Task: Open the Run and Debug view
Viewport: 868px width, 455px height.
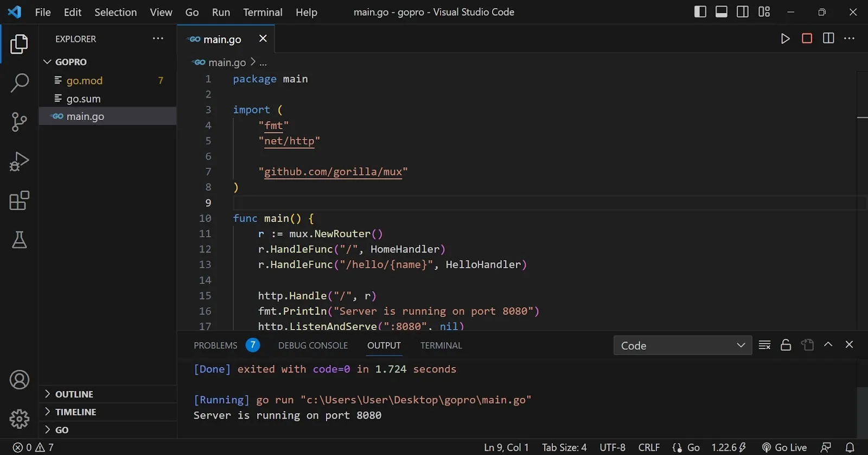Action: (19, 161)
